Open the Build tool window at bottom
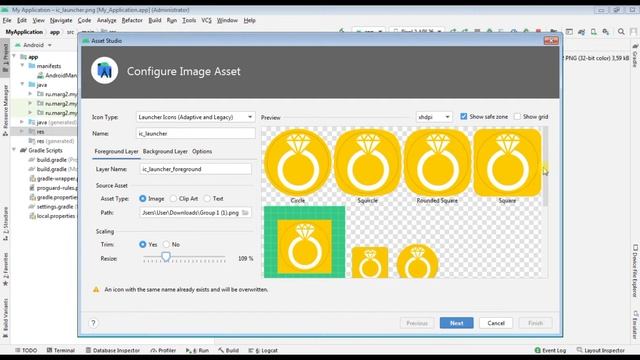This screenshot has width=640, height=360. (228, 350)
